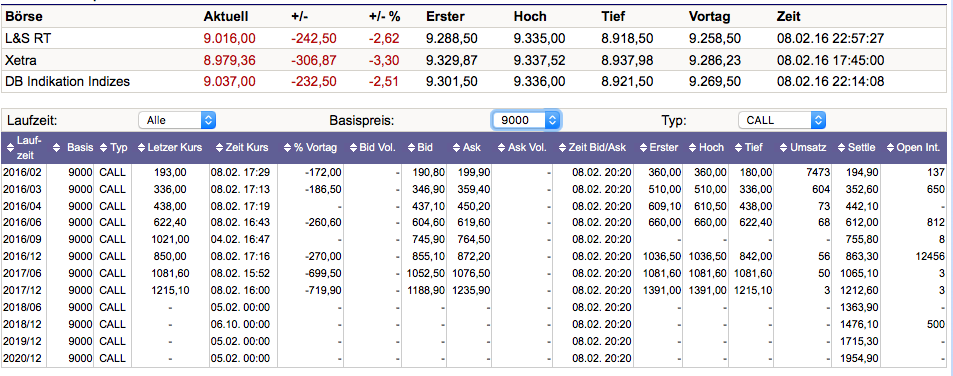Select the L&S RT exchange row
This screenshot has height=376, width=953.
[474, 38]
